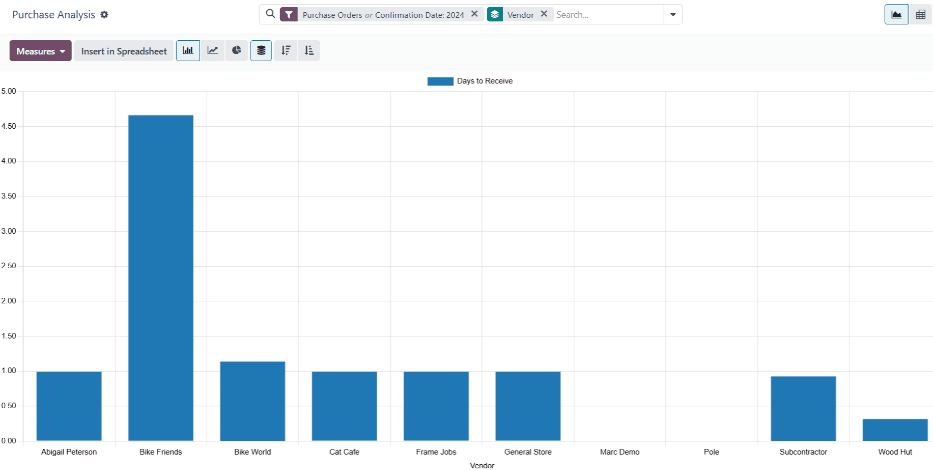Remove the Vendor group-by facet

(543, 15)
